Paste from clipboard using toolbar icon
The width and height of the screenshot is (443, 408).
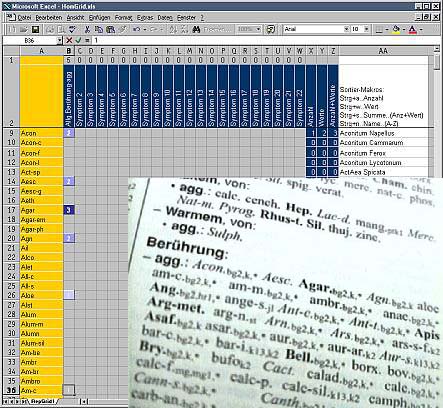(x=110, y=29)
